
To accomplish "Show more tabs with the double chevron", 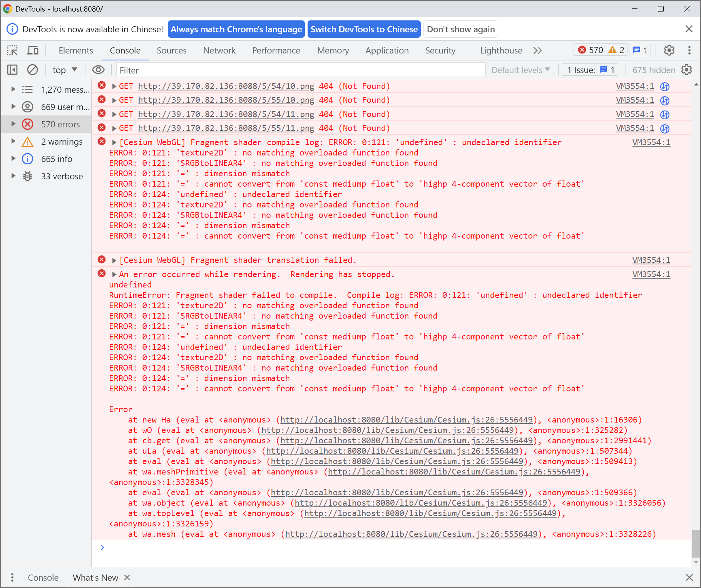I will point(538,50).
